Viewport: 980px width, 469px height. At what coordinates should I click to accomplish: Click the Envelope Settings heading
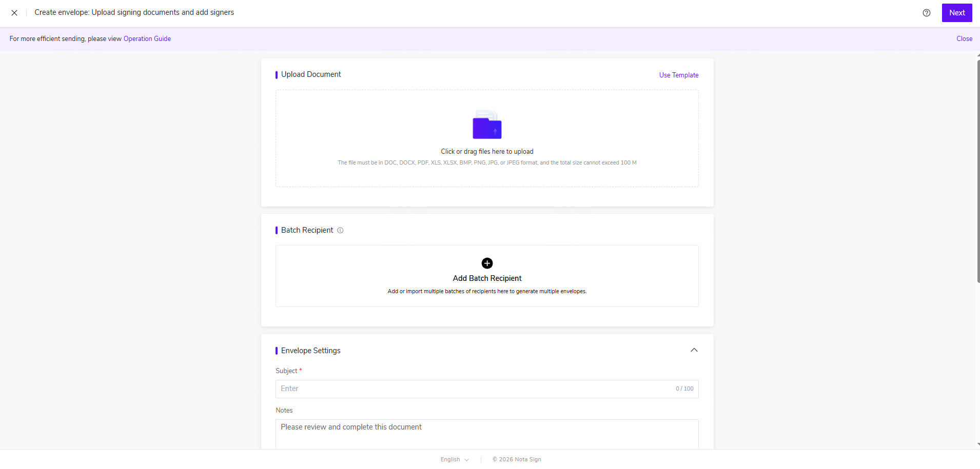pyautogui.click(x=311, y=351)
